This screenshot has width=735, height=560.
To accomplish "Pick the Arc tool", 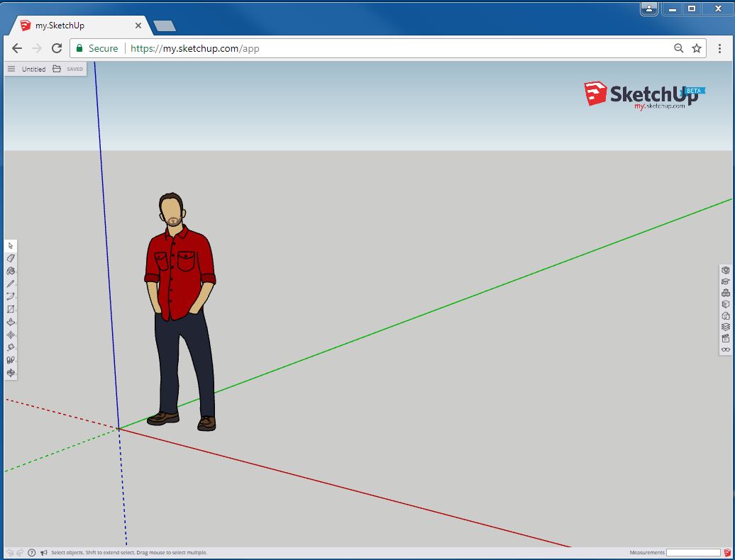I will click(11, 296).
